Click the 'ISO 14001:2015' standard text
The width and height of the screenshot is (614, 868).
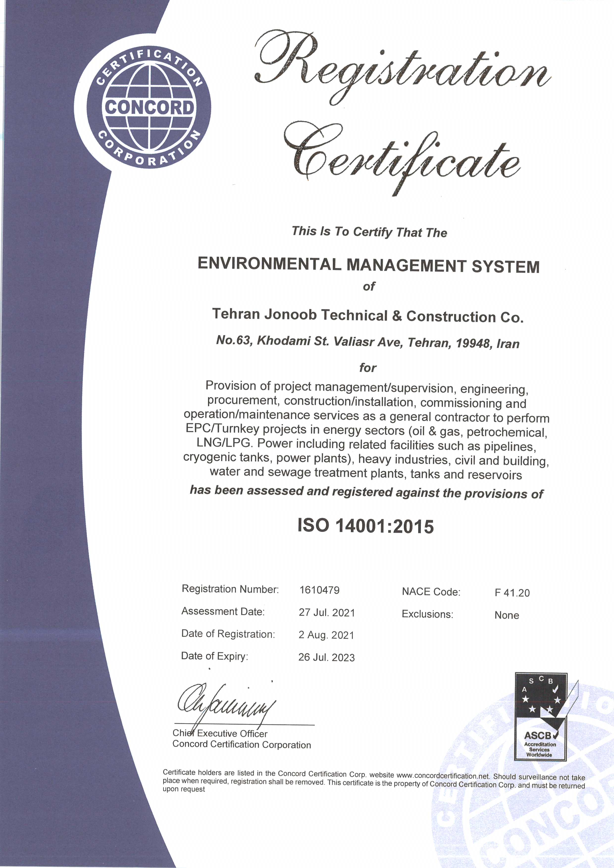(366, 526)
